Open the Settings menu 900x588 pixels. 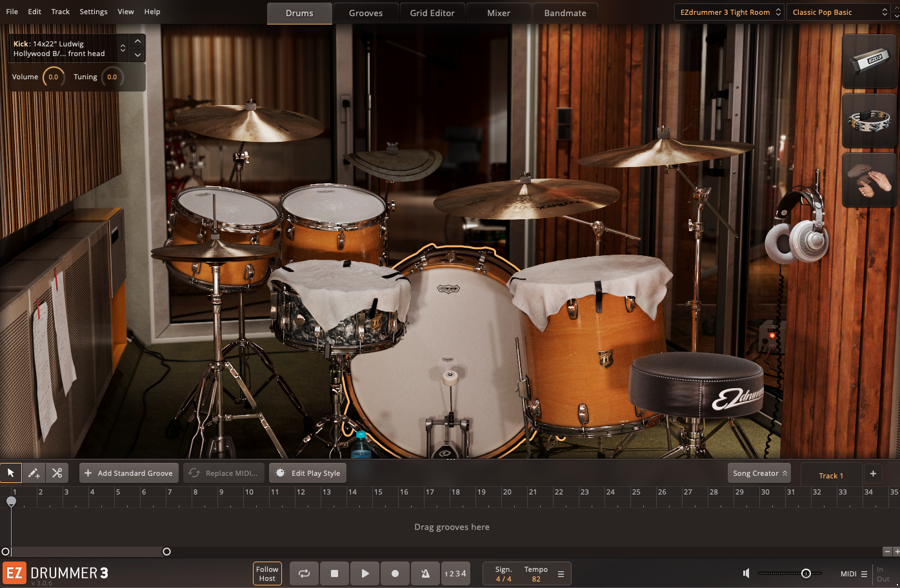pyautogui.click(x=94, y=12)
